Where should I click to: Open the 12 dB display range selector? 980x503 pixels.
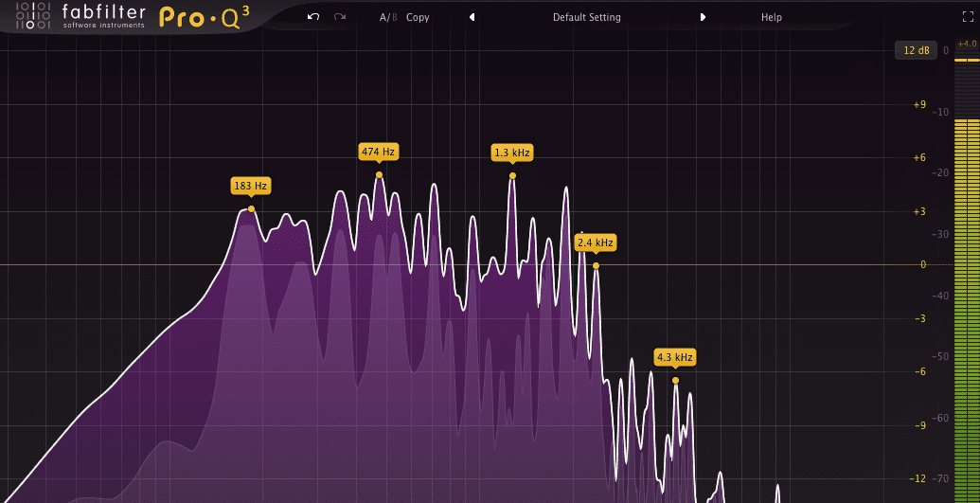pos(916,50)
